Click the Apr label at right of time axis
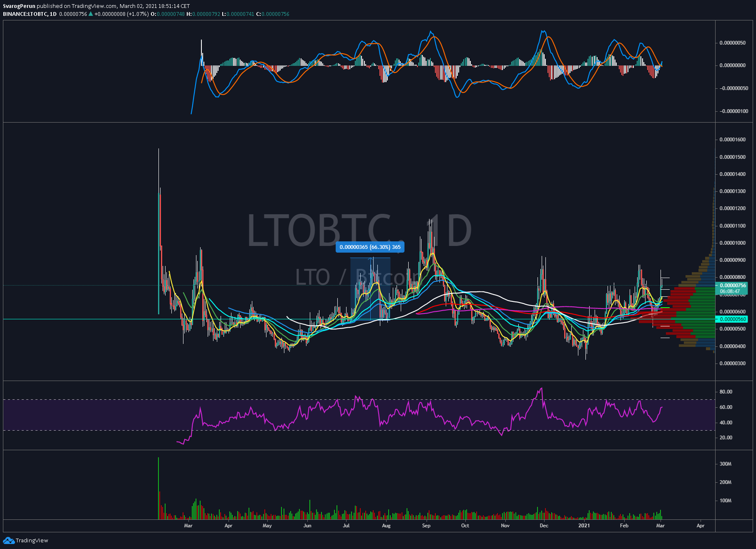Viewport: 756px width, 549px height. pyautogui.click(x=701, y=526)
